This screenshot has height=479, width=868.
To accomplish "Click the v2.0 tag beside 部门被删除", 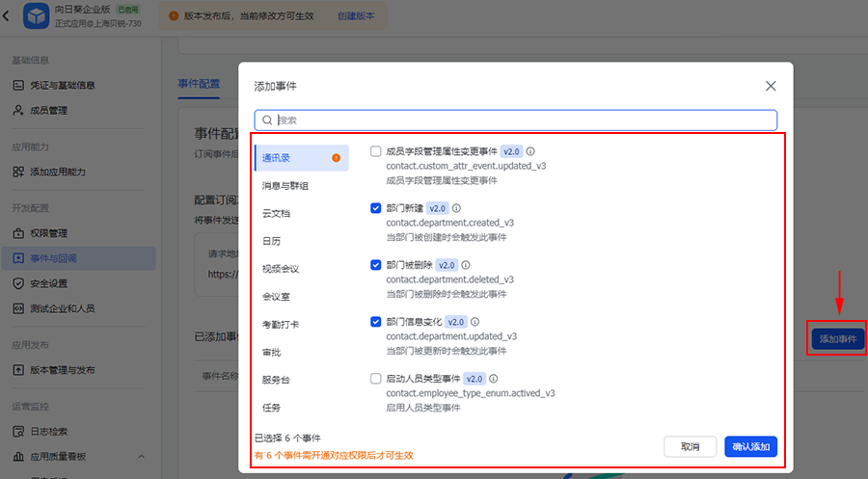I will pyautogui.click(x=447, y=265).
